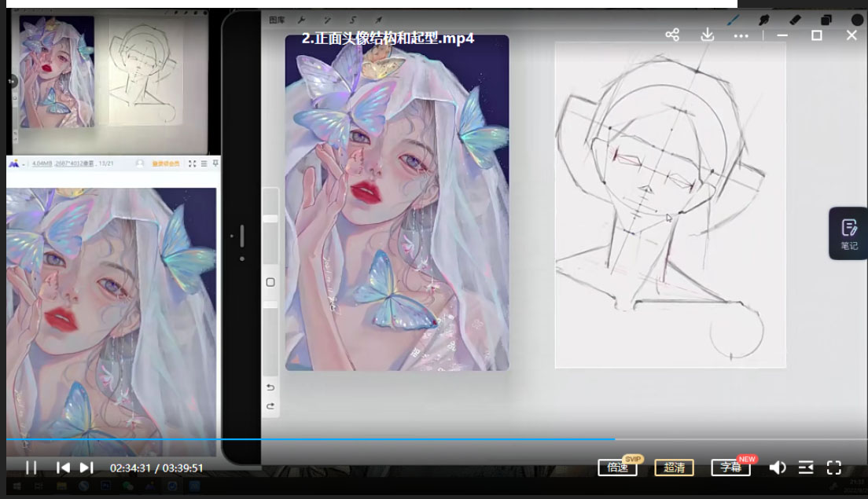The image size is (868, 499).
Task: Pause the video playback
Action: pos(31,468)
